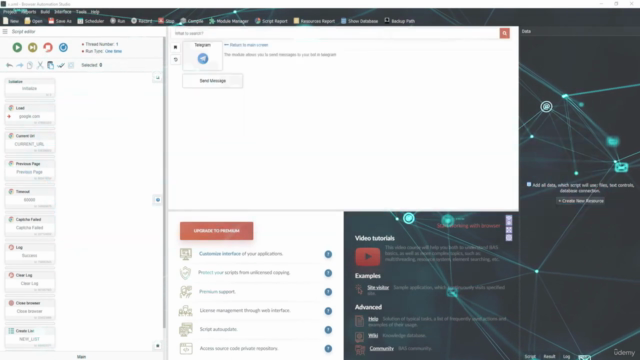Open the Build menu
The width and height of the screenshot is (640, 360).
point(45,12)
